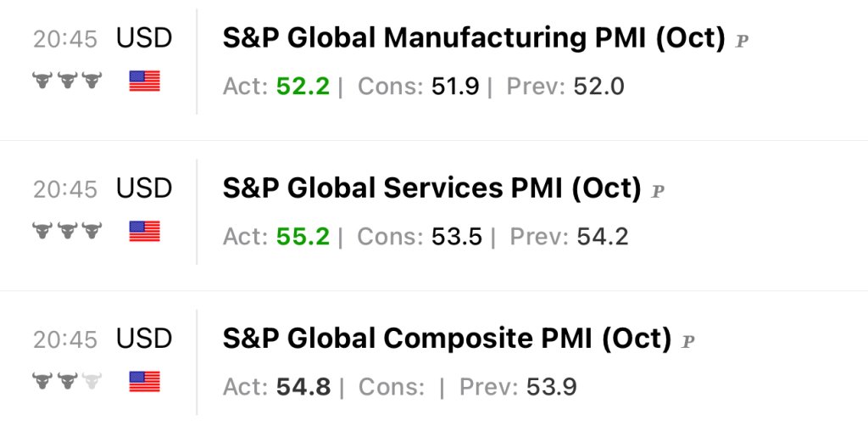Click consensus value 51.9

pyautogui.click(x=455, y=87)
